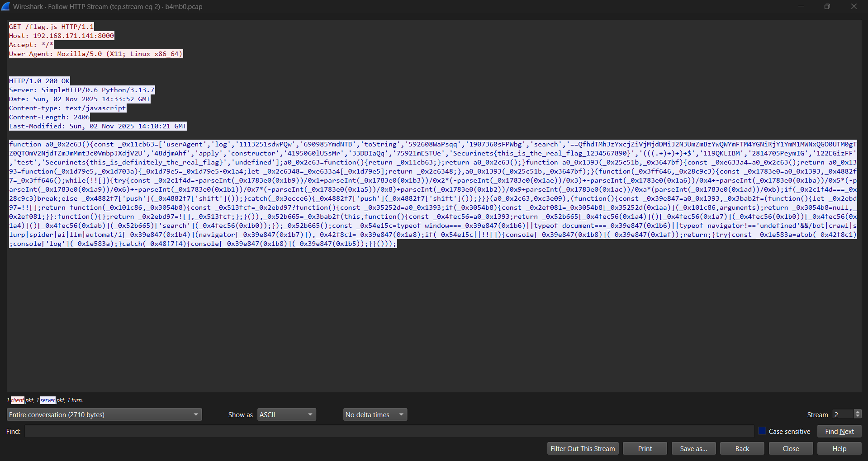Open the No delta times dropdown
Viewport: 868px width, 461px height.
coord(375,414)
